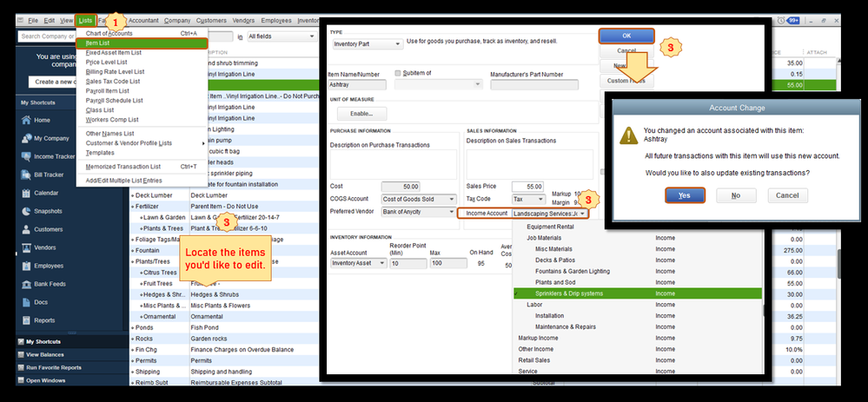Open the Subitem parent dropdown

coord(439,84)
